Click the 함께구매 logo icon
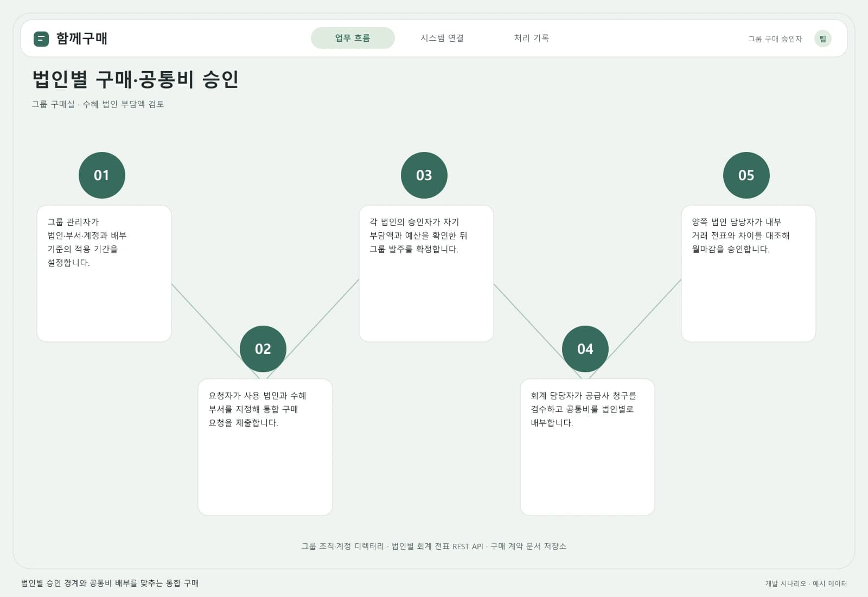This screenshot has height=597, width=868. click(41, 39)
